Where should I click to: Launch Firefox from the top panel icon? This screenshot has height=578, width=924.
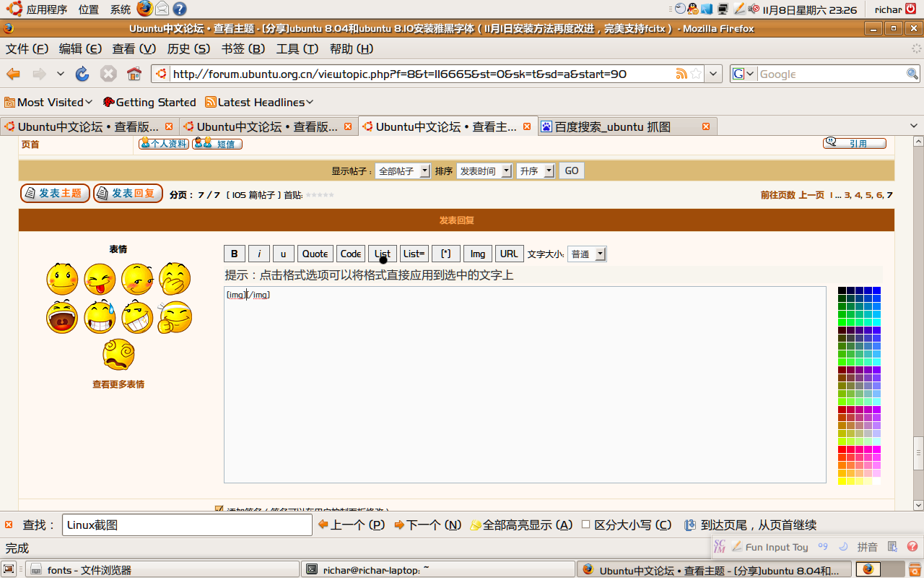(x=145, y=9)
